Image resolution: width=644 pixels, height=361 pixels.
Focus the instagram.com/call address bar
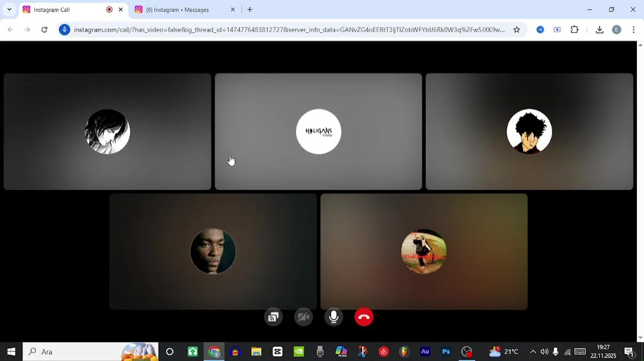[x=289, y=30]
